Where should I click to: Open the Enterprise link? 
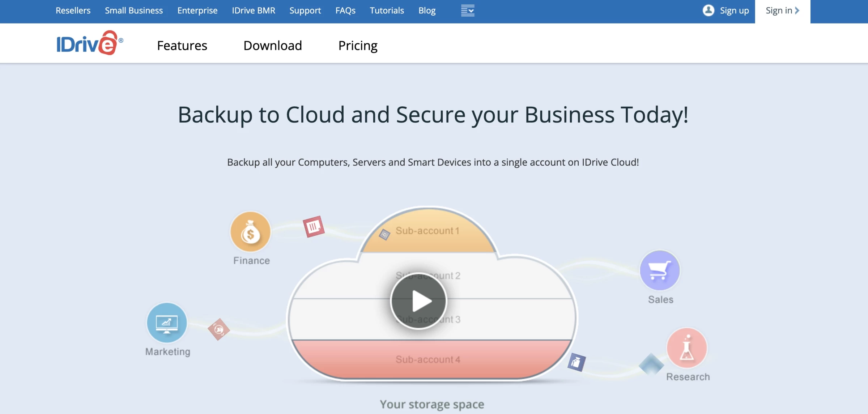point(197,10)
